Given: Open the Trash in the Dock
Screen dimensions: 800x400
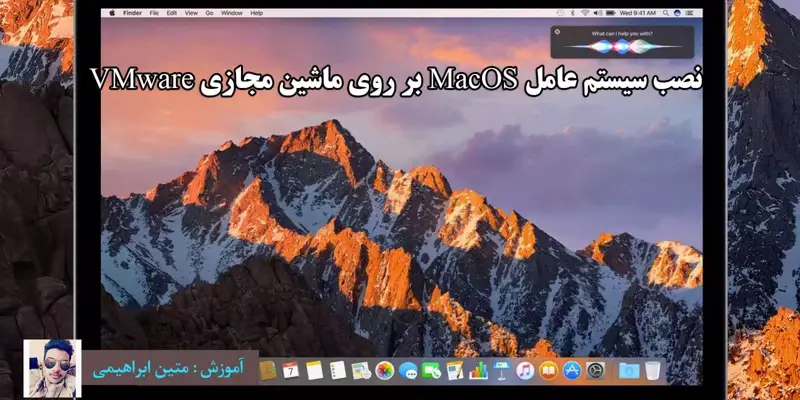Looking at the screenshot, I should (653, 370).
